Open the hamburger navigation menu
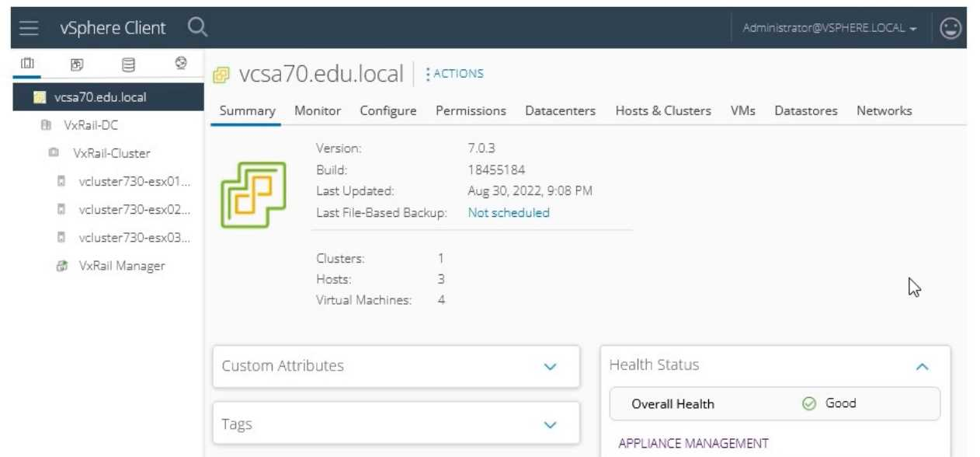The width and height of the screenshot is (980, 457). 29,28
